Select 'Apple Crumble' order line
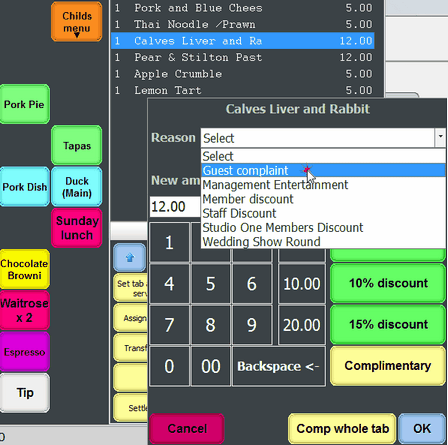This screenshot has height=445, width=448. 243,74
